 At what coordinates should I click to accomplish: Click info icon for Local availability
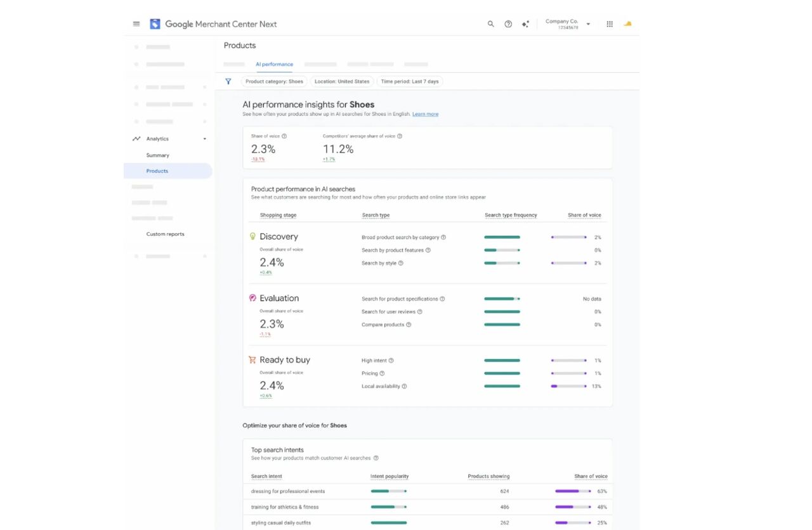coord(404,386)
